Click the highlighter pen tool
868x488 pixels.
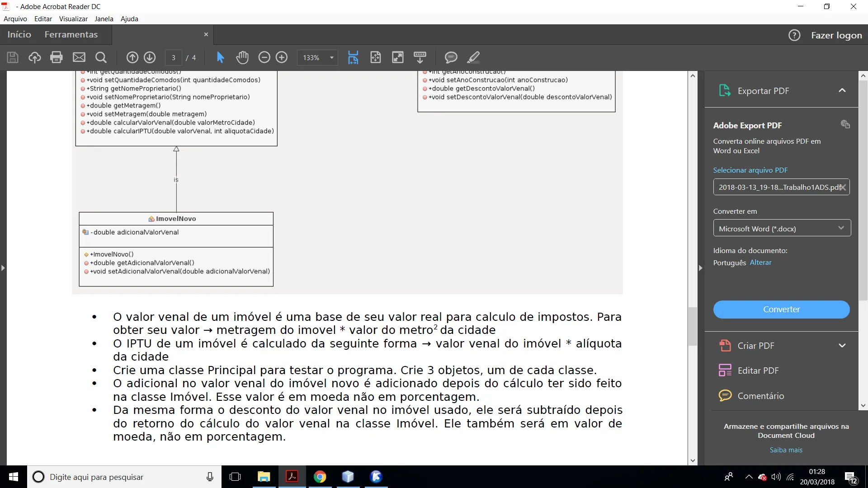tap(473, 57)
